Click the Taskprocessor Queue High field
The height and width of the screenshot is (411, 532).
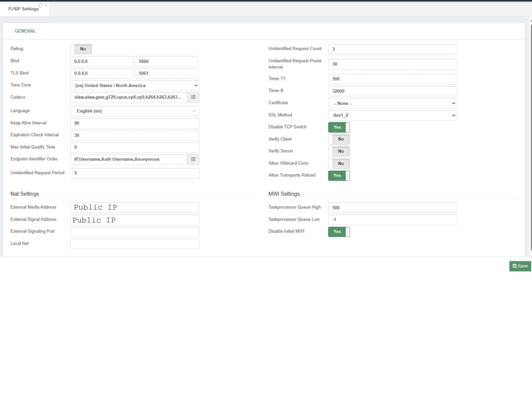[x=392, y=208]
